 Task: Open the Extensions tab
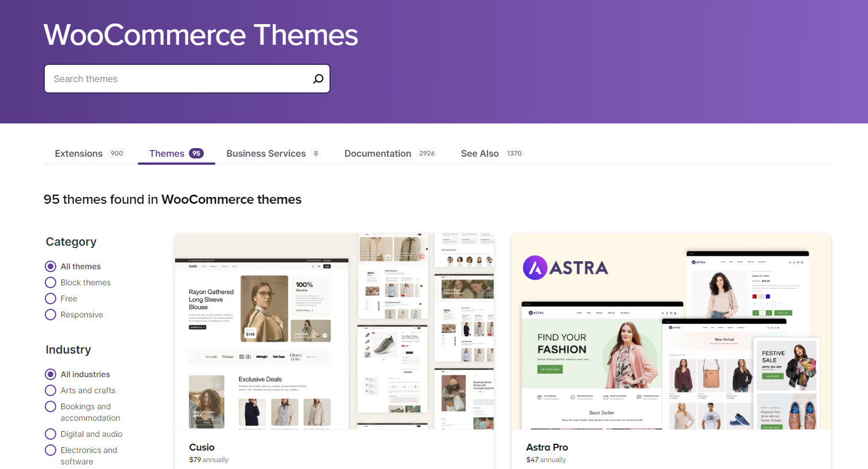[x=90, y=153]
